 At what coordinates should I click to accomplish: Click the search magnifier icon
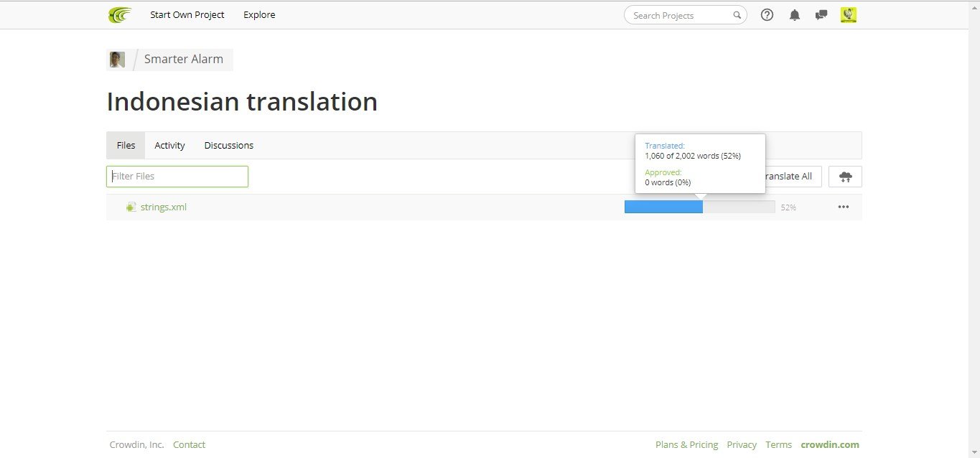[737, 15]
